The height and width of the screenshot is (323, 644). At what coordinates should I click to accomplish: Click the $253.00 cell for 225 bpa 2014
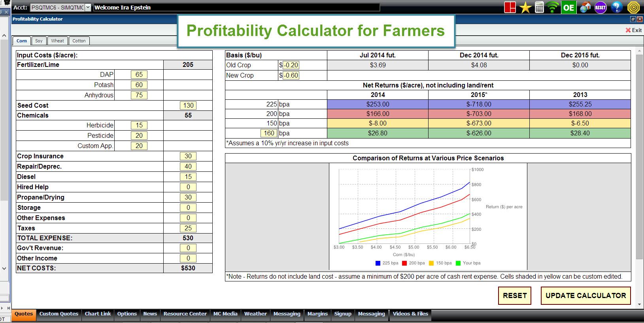[x=378, y=104]
